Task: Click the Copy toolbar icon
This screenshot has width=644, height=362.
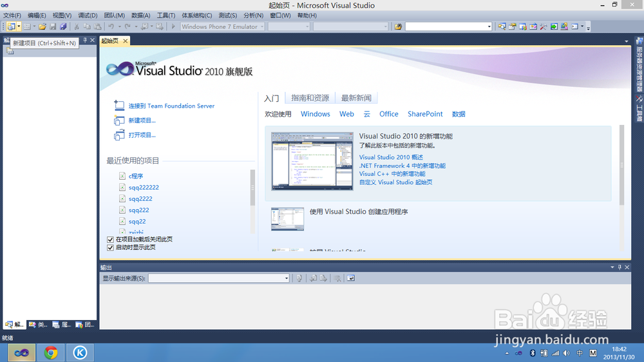Action: point(87,26)
